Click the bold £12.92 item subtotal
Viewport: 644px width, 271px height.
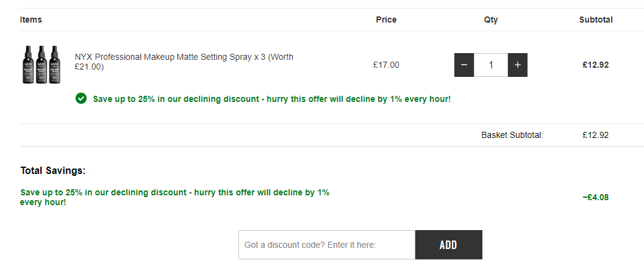(x=596, y=65)
